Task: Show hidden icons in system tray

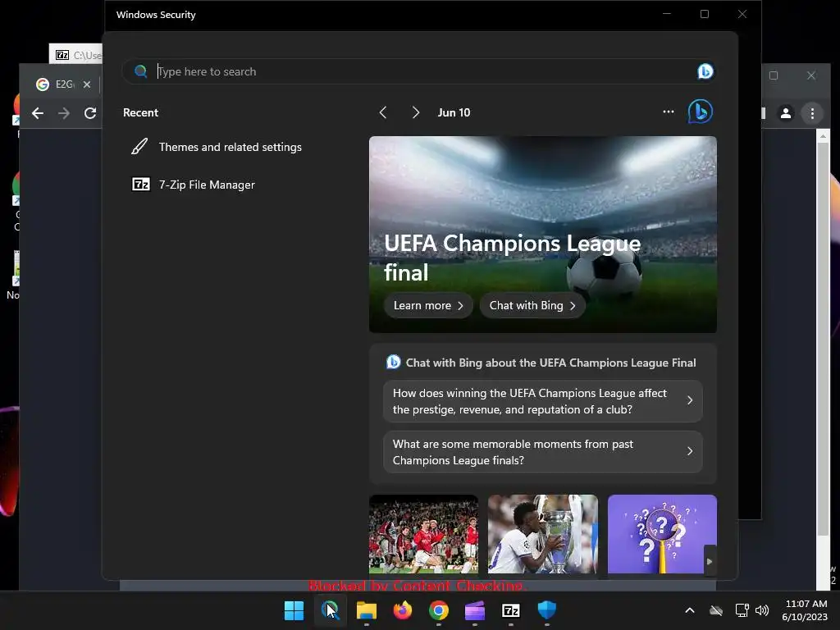Action: 690,610
